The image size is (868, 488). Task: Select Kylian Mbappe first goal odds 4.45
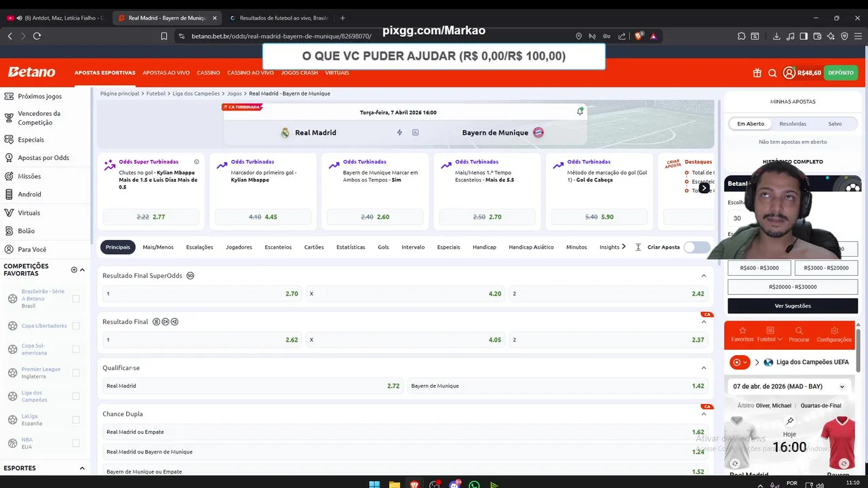(263, 217)
